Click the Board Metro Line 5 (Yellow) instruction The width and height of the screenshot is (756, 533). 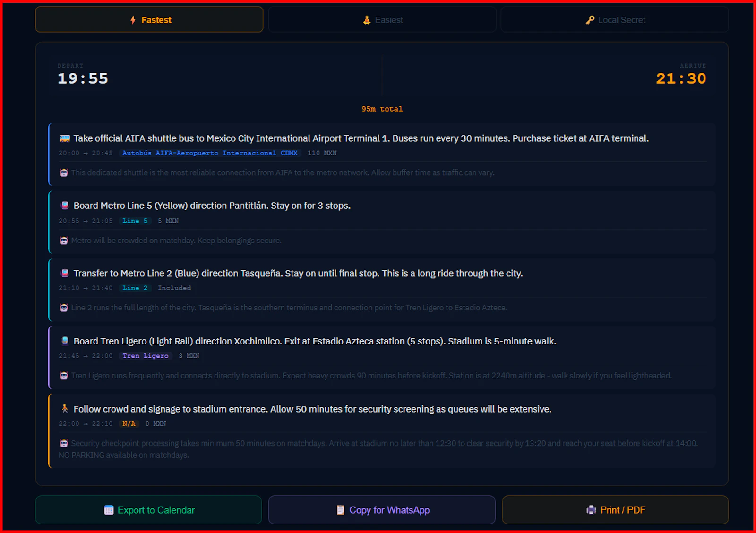coord(212,206)
